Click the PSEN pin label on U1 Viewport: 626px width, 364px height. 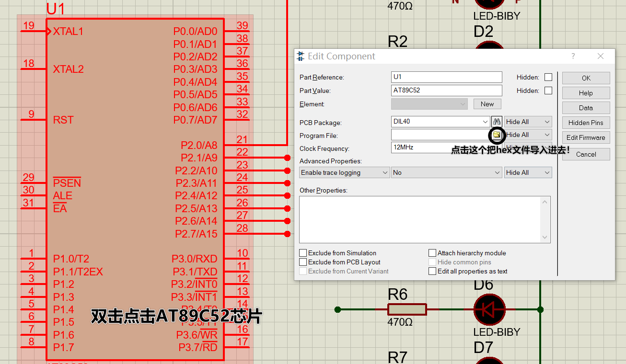point(67,183)
